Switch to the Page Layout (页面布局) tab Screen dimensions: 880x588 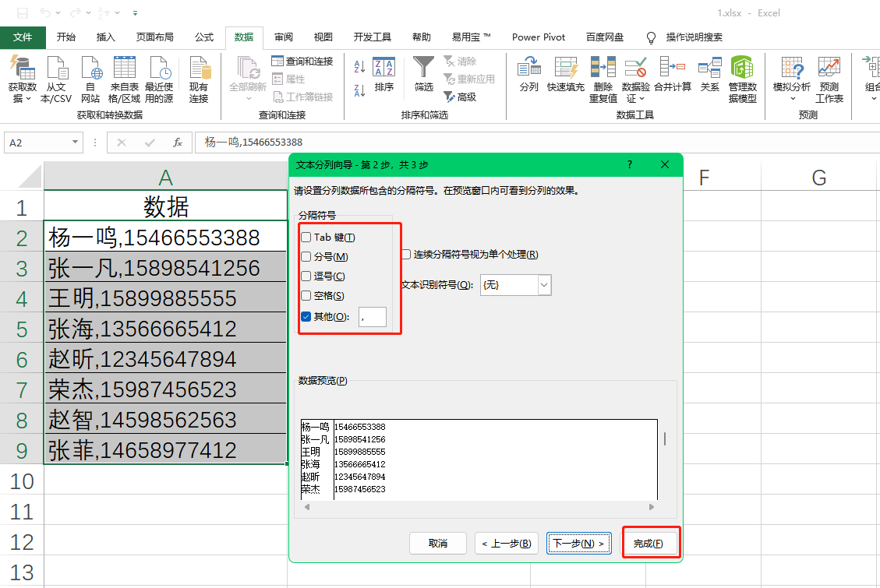tap(155, 37)
